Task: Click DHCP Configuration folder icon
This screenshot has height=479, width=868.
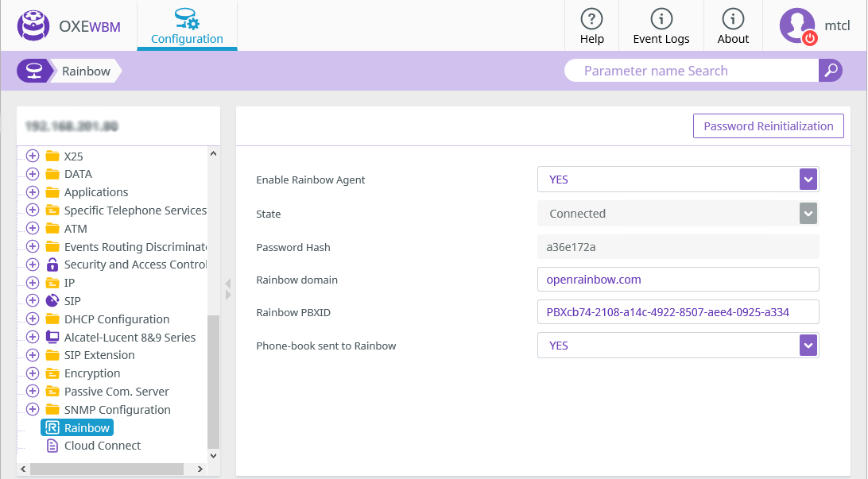Action: point(52,319)
